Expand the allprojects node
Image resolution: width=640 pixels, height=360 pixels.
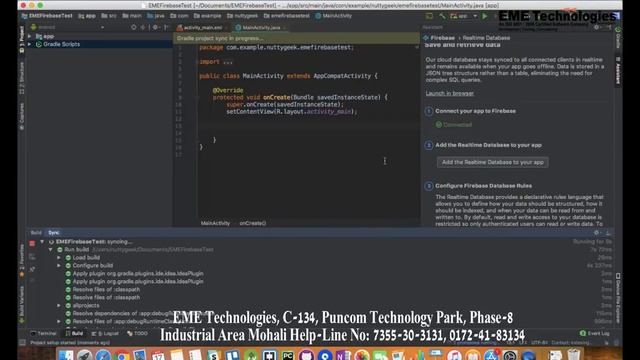(x=59, y=305)
